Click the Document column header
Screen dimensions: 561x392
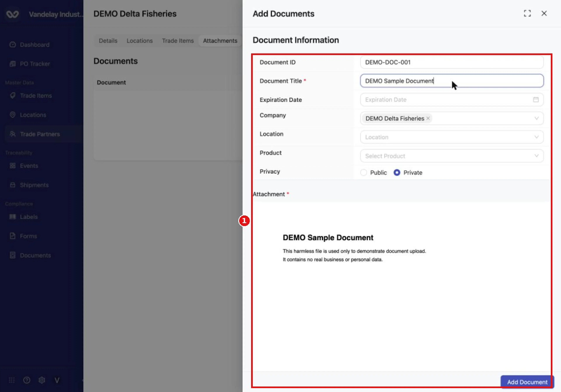111,83
